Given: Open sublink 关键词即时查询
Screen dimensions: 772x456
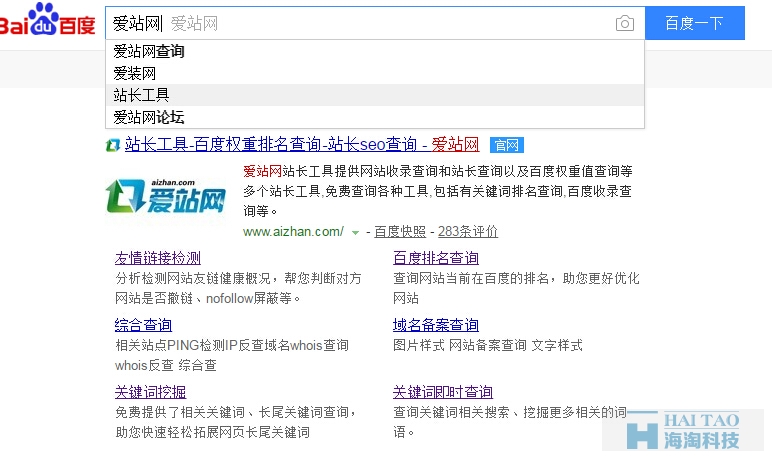Looking at the screenshot, I should (x=443, y=391).
